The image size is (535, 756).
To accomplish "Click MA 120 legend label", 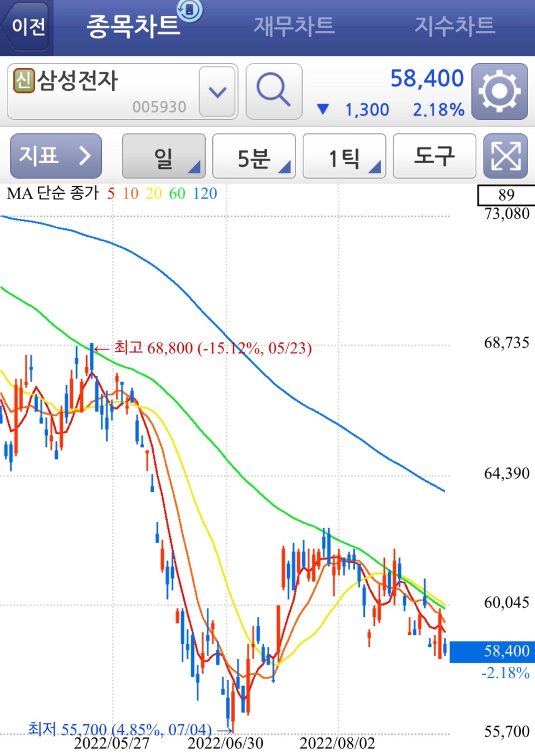I will (205, 194).
